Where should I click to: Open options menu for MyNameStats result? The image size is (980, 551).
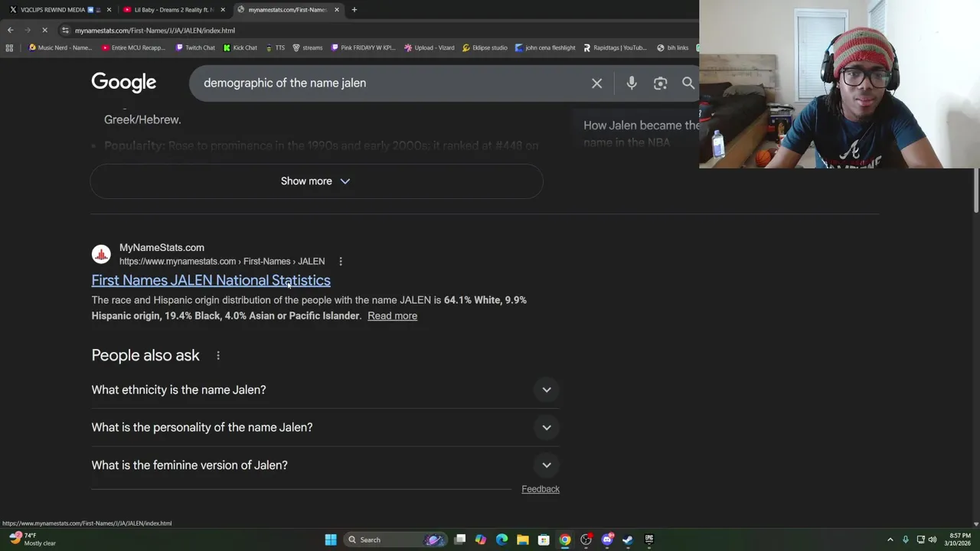[x=341, y=262]
